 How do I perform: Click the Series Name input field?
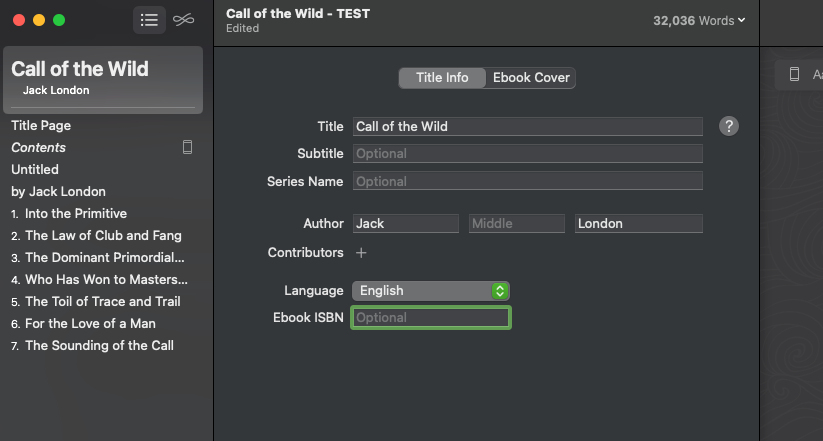tap(527, 181)
